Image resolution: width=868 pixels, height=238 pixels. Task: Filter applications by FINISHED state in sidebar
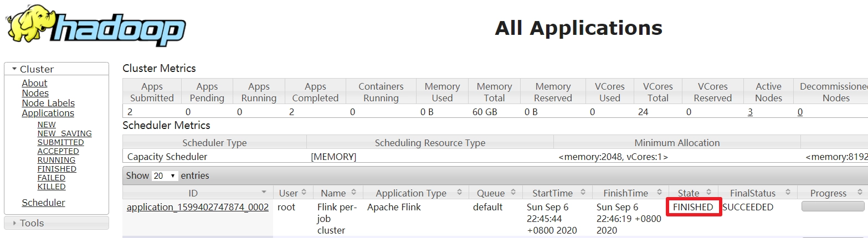pos(57,169)
